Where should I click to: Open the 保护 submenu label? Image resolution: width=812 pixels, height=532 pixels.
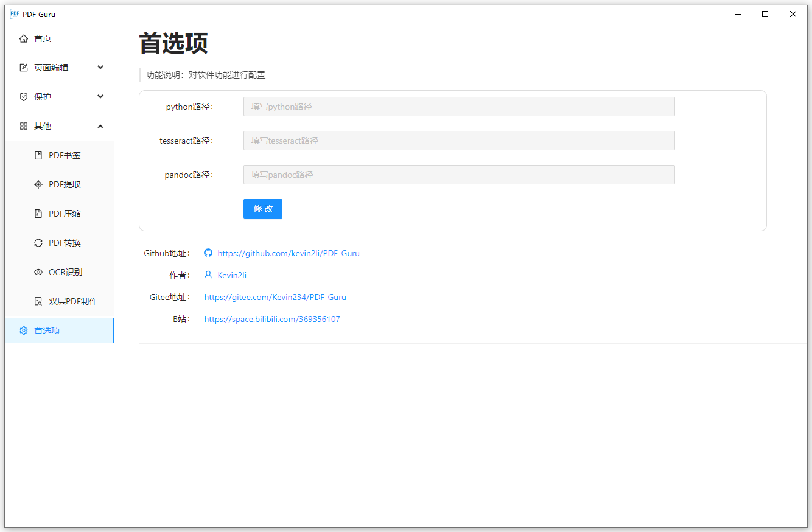tap(43, 97)
